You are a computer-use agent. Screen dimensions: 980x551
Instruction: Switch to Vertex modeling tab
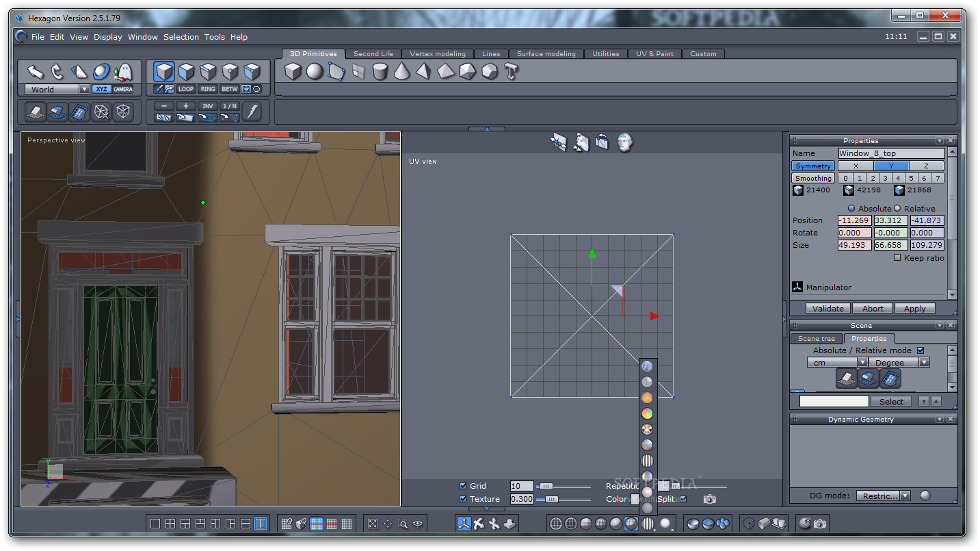(437, 54)
